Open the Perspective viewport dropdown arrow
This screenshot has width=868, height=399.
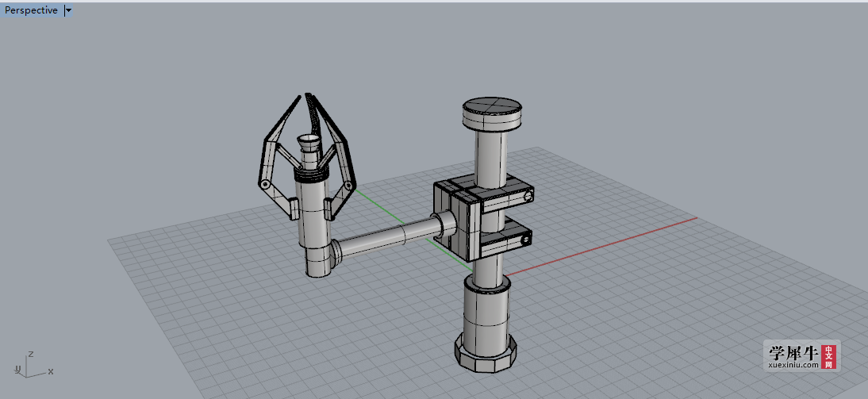[68, 10]
